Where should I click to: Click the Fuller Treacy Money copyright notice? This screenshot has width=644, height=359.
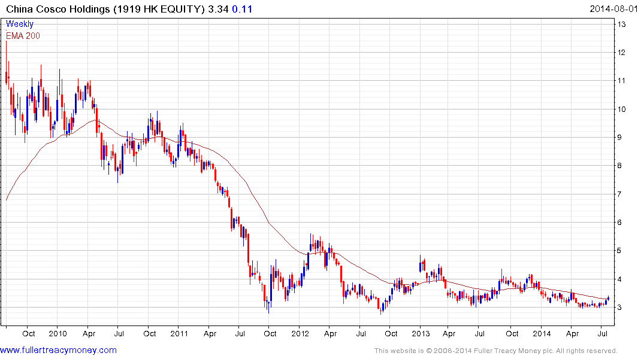[496, 351]
